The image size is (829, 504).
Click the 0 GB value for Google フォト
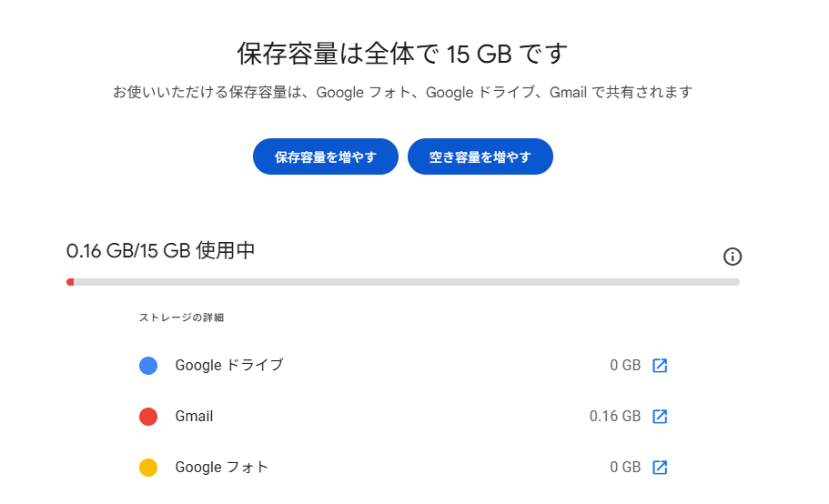(x=625, y=468)
